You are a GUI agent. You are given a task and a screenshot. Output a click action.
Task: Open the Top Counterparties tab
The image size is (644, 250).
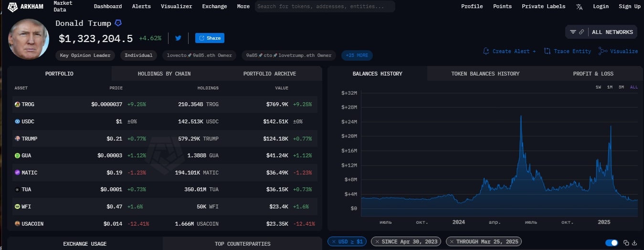pyautogui.click(x=243, y=244)
